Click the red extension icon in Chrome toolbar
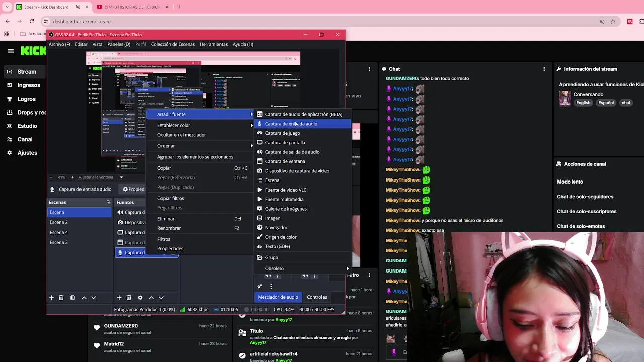Screen dimensions: 644x362 click(x=630, y=22)
